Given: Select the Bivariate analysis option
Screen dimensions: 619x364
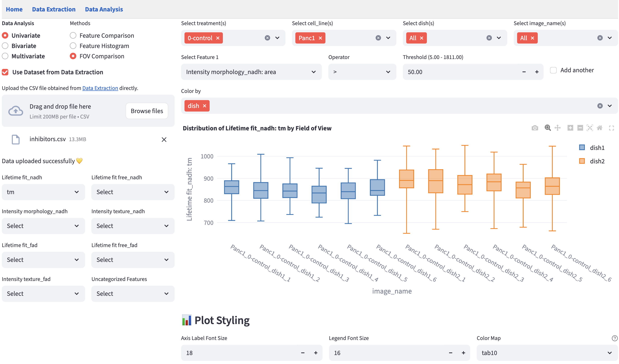Looking at the screenshot, I should pos(5,46).
